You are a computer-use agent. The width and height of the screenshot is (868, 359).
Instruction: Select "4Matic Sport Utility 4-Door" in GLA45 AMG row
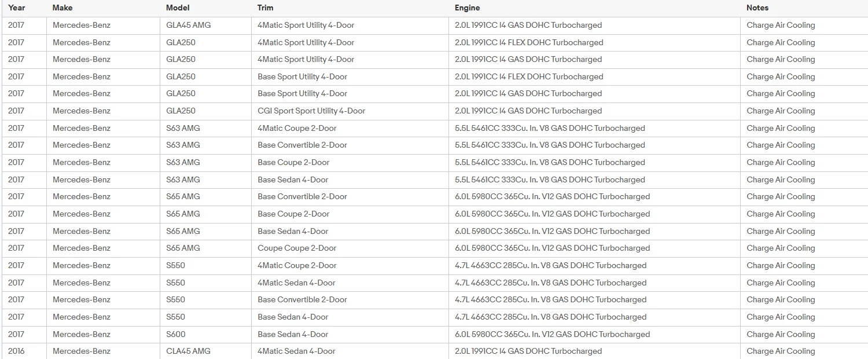point(306,25)
